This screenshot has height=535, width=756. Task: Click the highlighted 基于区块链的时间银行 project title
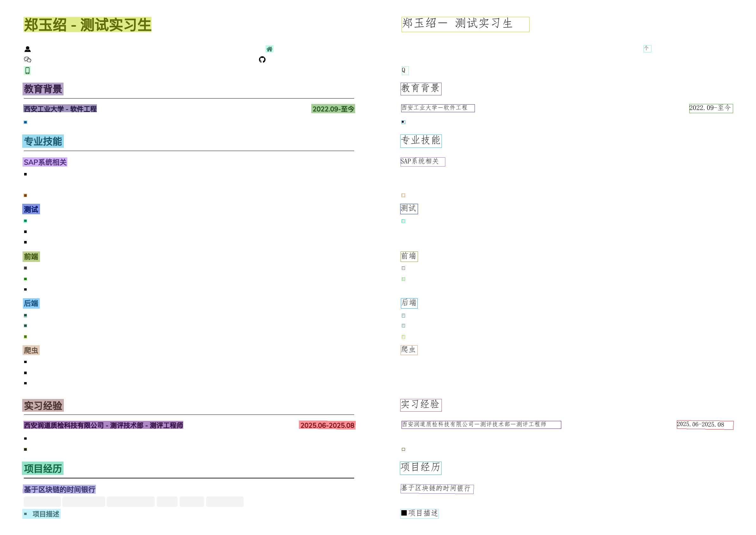point(59,489)
